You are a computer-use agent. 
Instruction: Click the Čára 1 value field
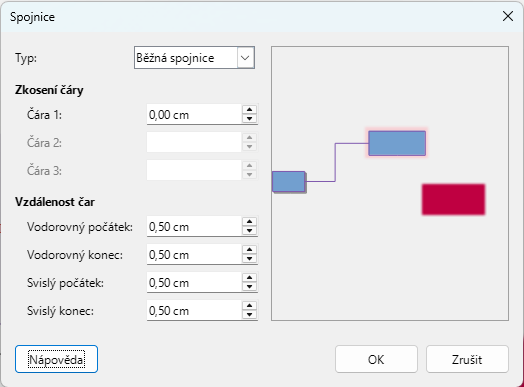tap(194, 115)
